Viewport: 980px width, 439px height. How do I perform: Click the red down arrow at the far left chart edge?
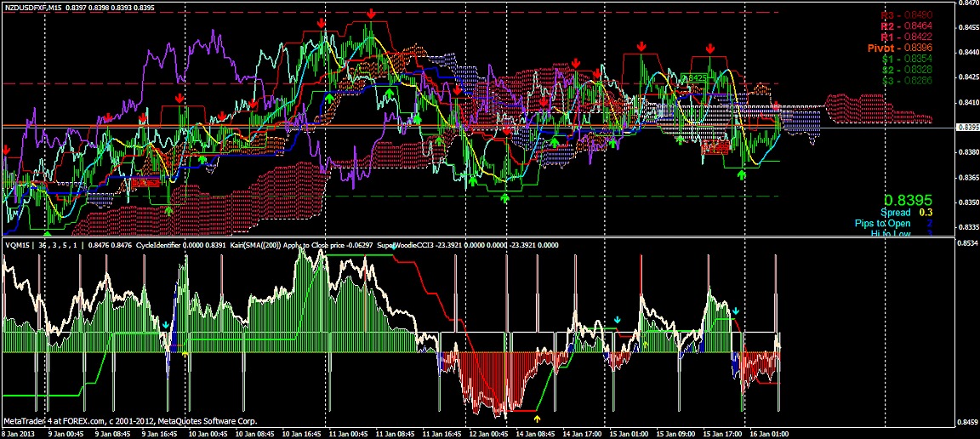point(7,151)
